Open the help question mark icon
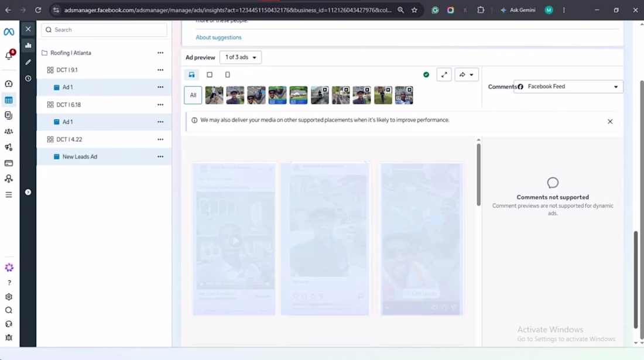This screenshot has width=644, height=360. [x=9, y=283]
